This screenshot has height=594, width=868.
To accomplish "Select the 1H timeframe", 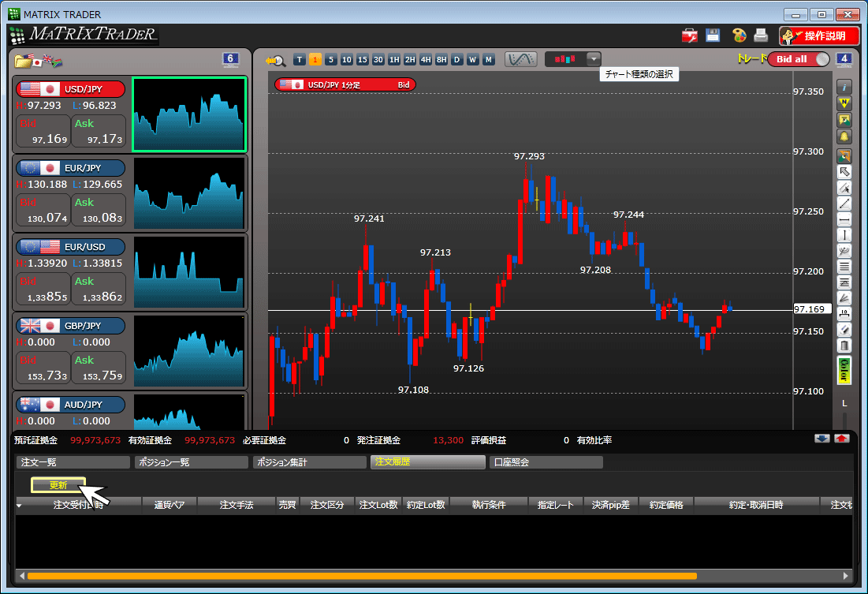I will [x=394, y=60].
